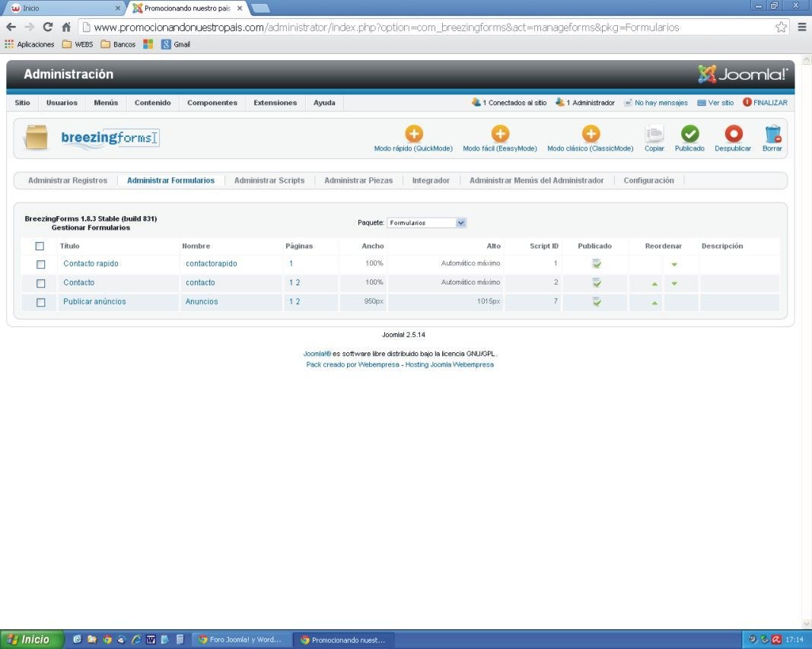
Task: Open the browser home page
Action: coord(66,27)
